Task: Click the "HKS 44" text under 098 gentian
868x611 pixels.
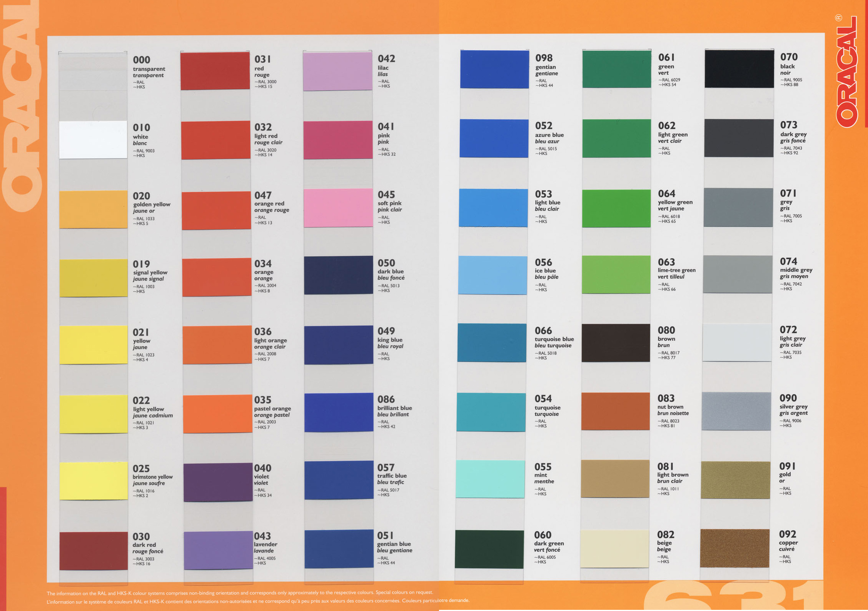Action: pyautogui.click(x=544, y=85)
